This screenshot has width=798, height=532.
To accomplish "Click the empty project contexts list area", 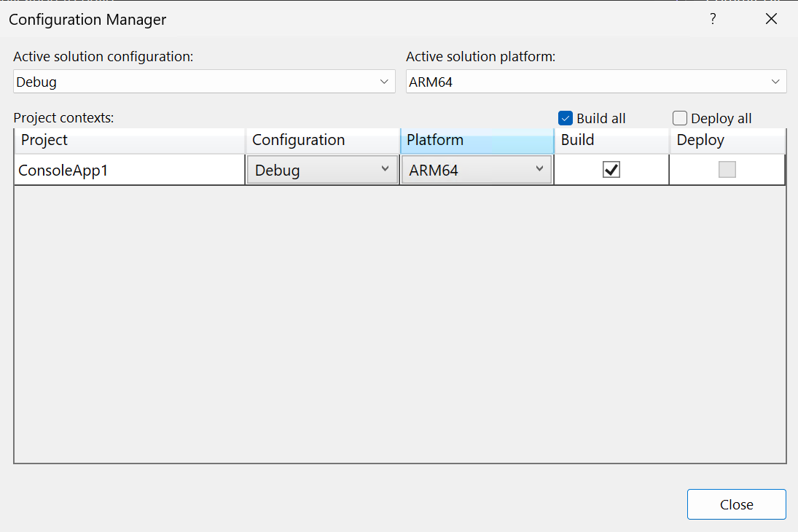I will tap(399, 324).
